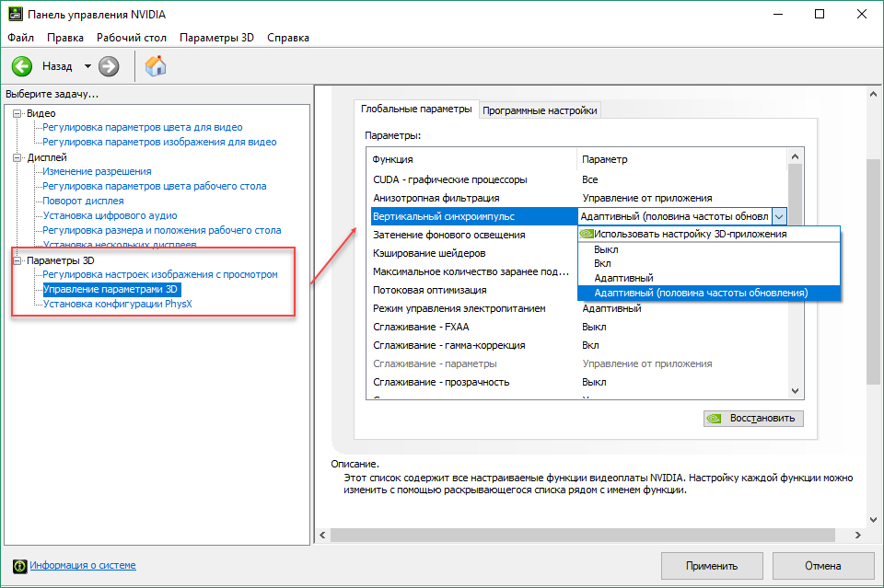
Task: Open the Параметры 3D menu
Action: (216, 38)
